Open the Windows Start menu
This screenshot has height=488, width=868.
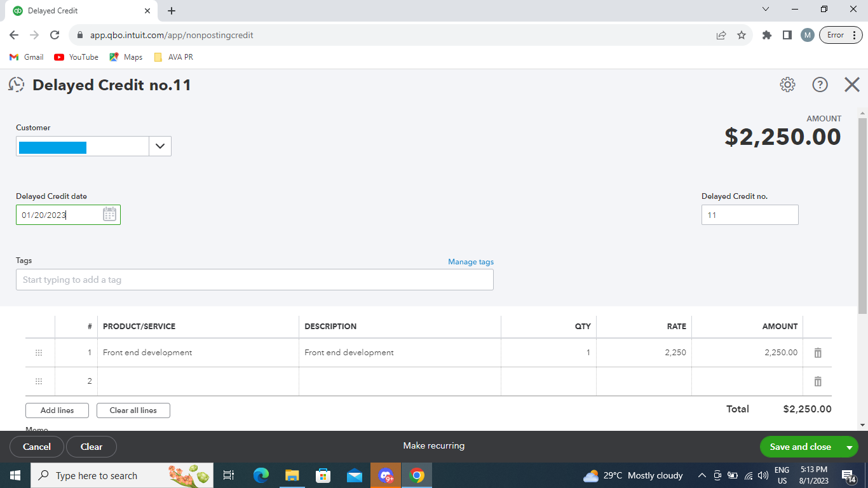[x=15, y=475]
